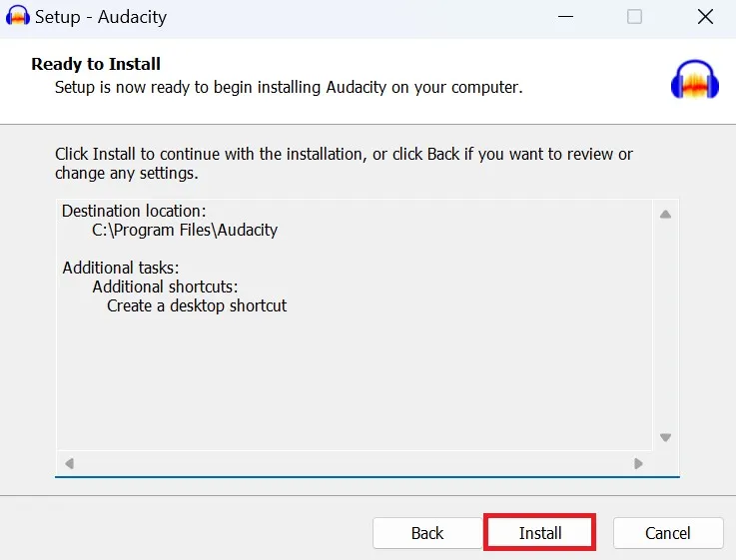Click the 'Destination location:' line

[x=134, y=211]
